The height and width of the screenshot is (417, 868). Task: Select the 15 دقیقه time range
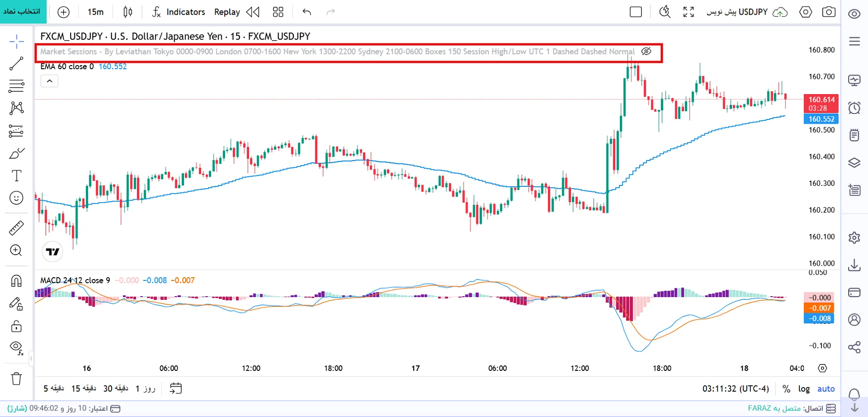tap(83, 388)
